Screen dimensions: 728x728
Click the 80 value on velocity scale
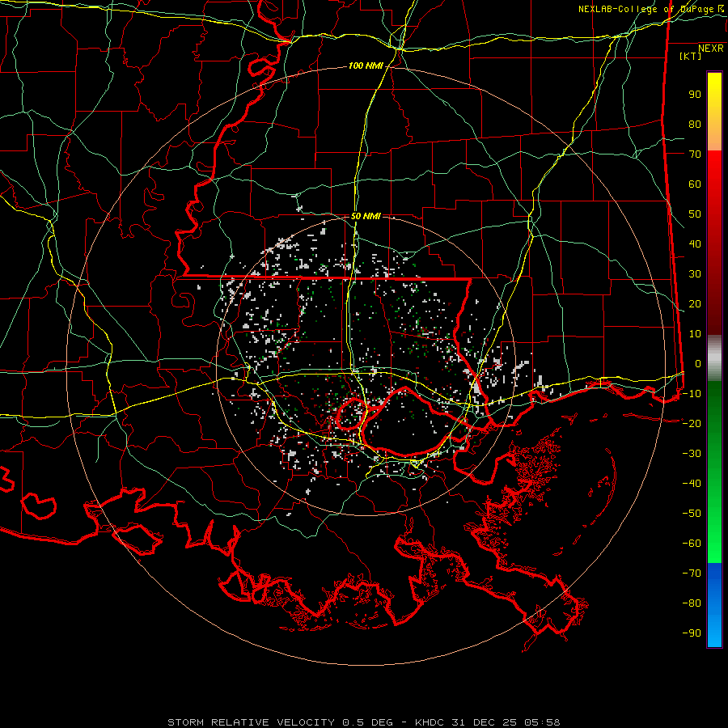(695, 124)
